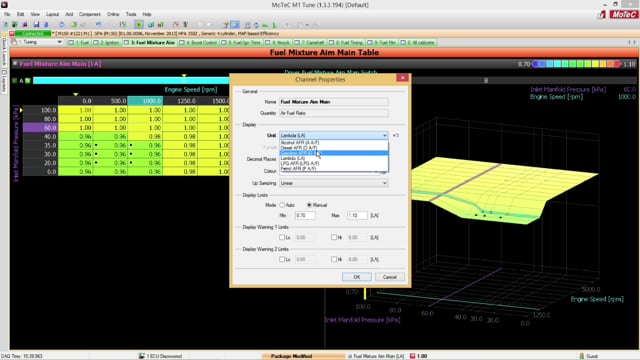Click Cancel in Channel Properties dialog
The image size is (640, 360).
[390, 277]
